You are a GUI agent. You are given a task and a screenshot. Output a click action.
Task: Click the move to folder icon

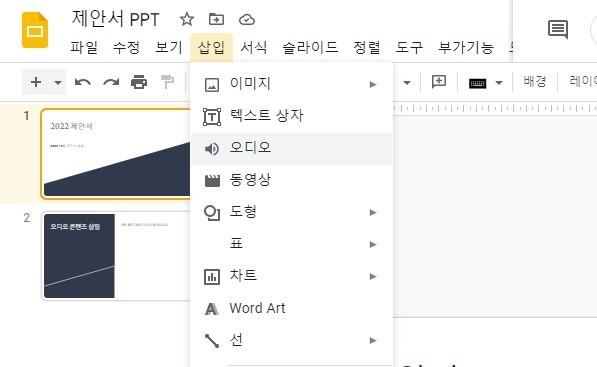tap(216, 19)
